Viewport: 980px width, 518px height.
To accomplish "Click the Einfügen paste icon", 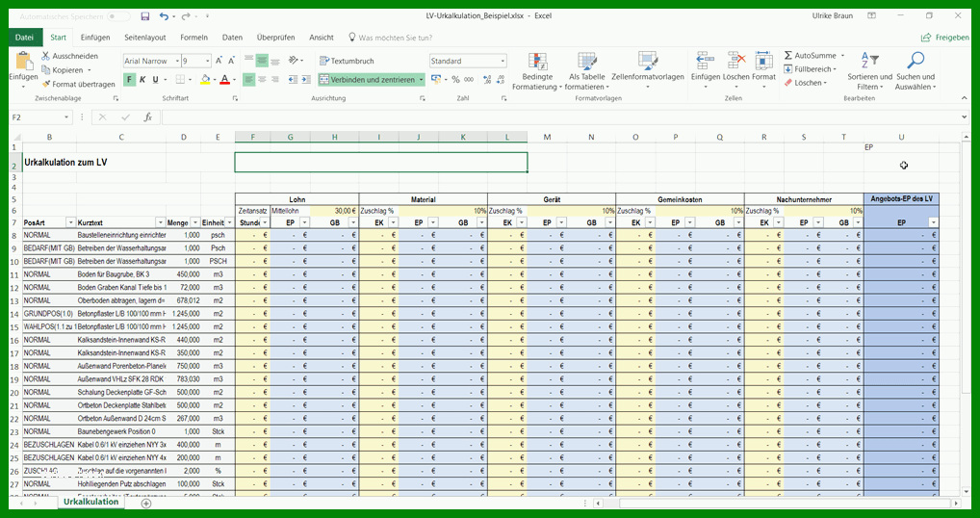I will (x=23, y=62).
